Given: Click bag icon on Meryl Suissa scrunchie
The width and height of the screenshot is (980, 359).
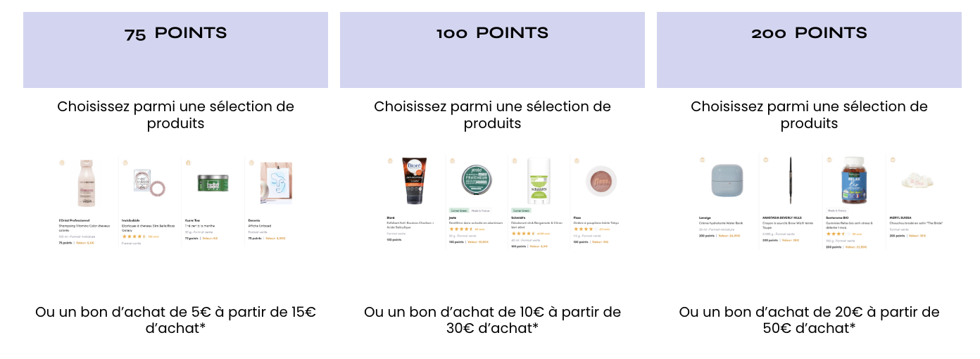Looking at the screenshot, I should (x=893, y=160).
